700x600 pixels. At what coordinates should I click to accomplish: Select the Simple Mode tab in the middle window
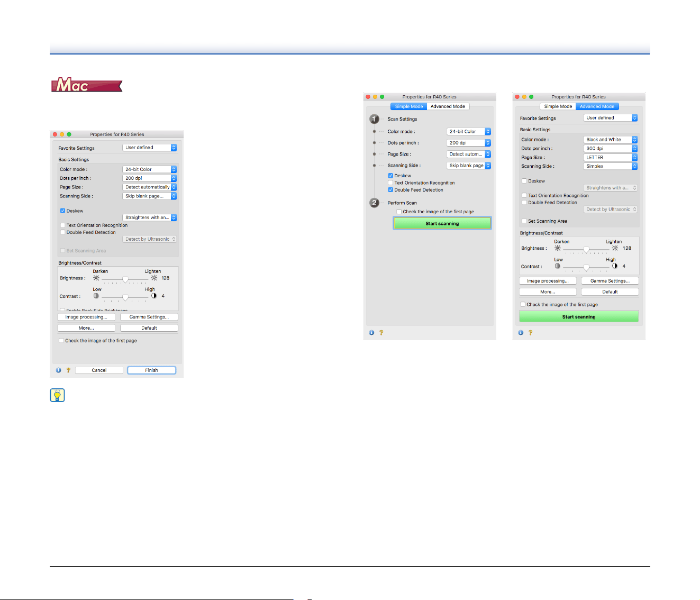[409, 106]
